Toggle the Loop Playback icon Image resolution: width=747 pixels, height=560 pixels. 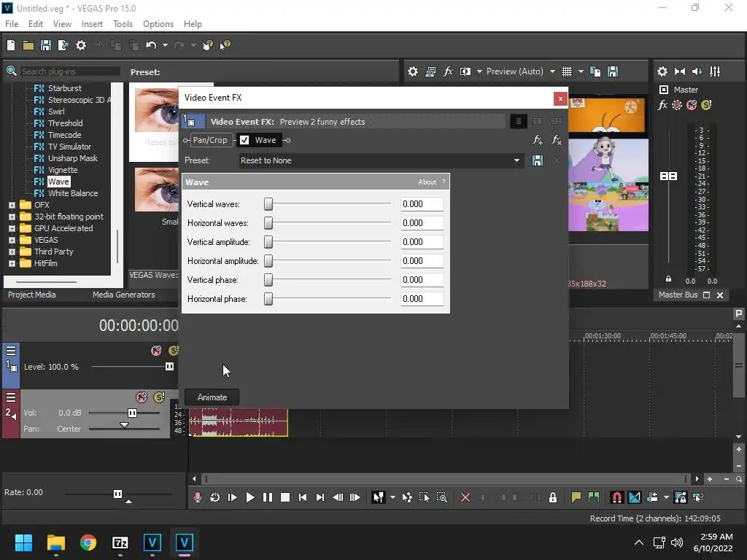point(215,497)
